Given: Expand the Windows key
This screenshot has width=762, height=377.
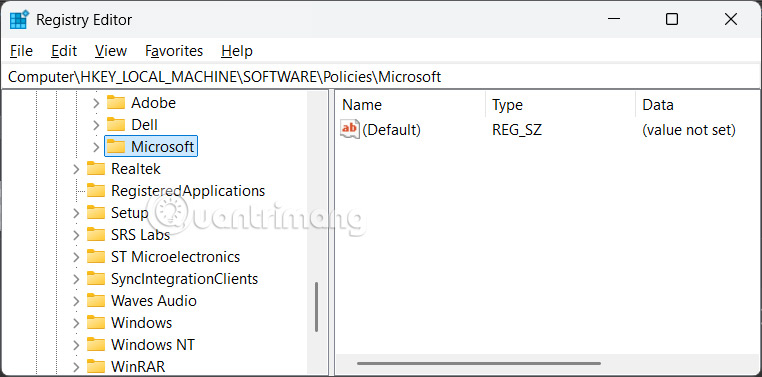Looking at the screenshot, I should click(76, 323).
